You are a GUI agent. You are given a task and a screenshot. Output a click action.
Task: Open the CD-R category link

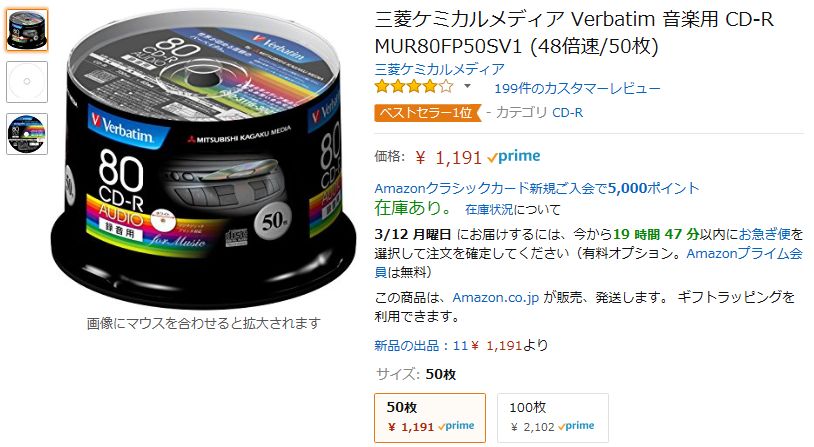click(x=567, y=112)
